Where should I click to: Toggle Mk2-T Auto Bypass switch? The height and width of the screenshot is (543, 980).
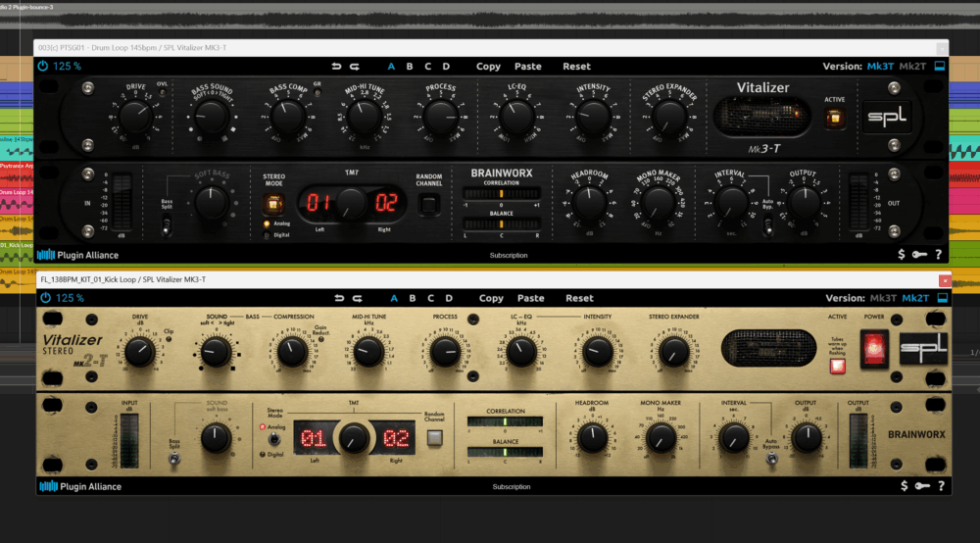772,459
